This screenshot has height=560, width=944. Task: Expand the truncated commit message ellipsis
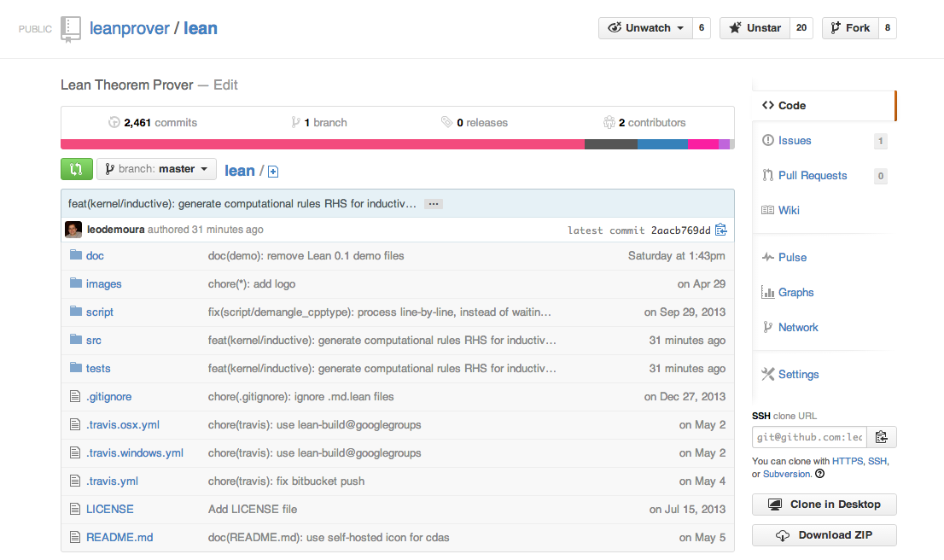(433, 204)
